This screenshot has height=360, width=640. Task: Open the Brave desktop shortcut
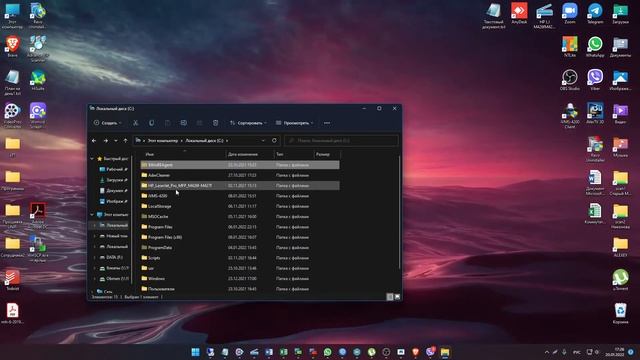click(x=12, y=47)
